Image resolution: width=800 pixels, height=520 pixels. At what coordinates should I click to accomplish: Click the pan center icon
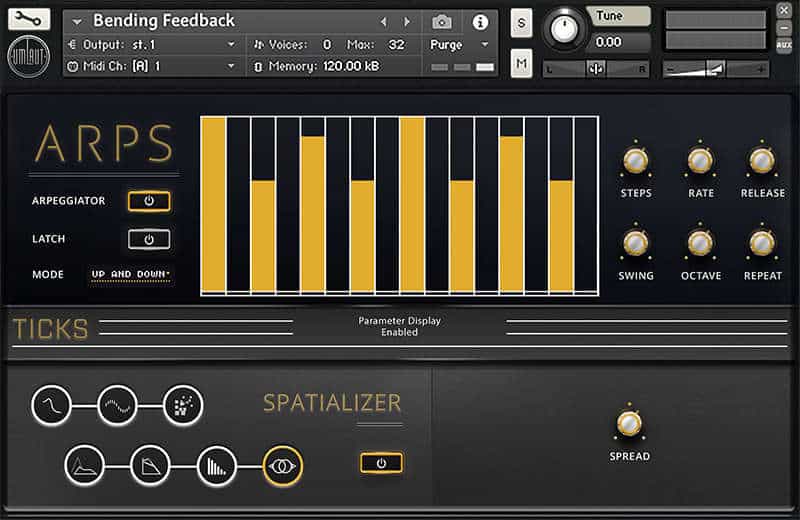(x=595, y=68)
